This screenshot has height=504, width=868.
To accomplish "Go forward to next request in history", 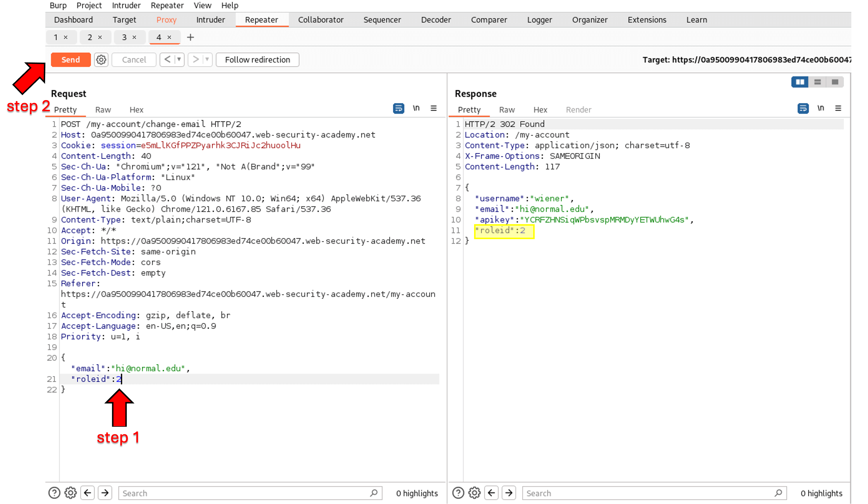I will click(x=196, y=60).
